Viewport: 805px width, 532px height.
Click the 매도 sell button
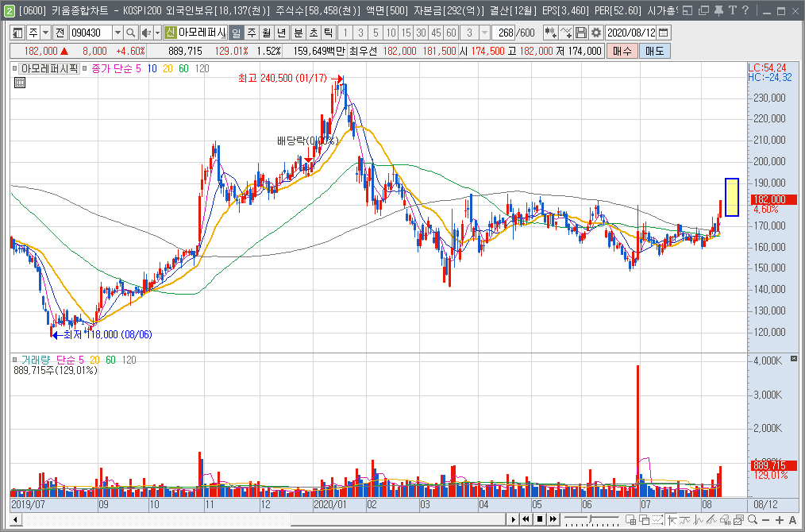click(655, 51)
